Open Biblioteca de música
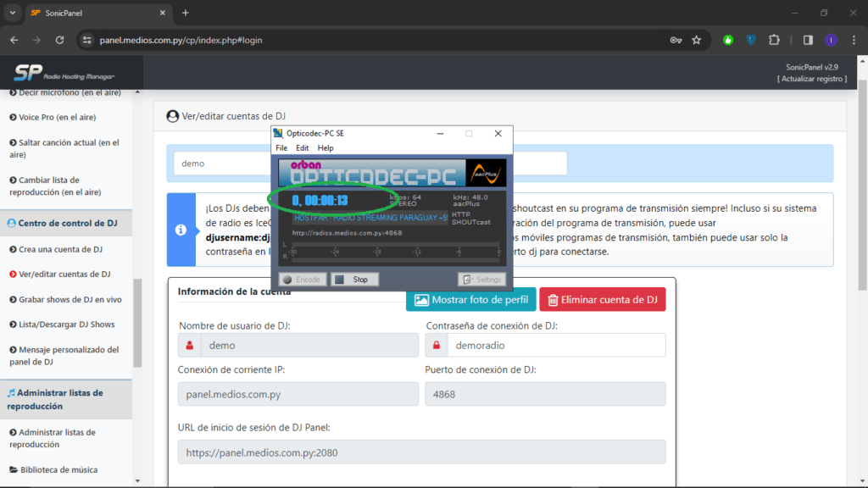Viewport: 868px width, 488px height. [x=53, y=469]
